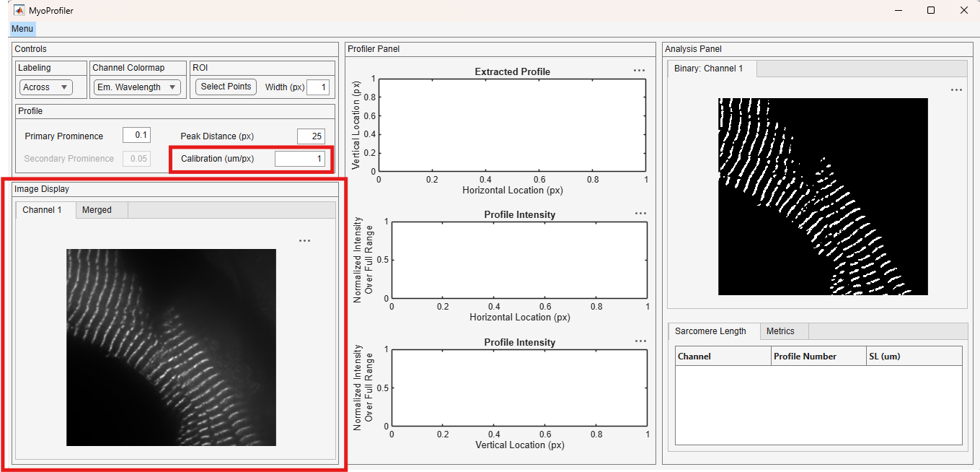Open the Binary Channel 1 image ellipsis menu
980x472 pixels.
(x=956, y=90)
